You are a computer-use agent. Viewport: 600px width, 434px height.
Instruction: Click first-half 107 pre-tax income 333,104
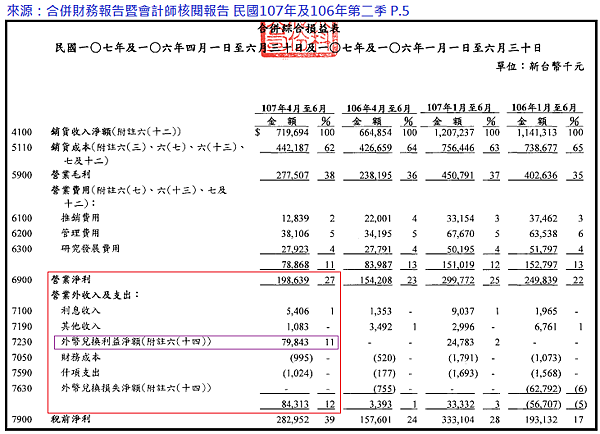click(458, 420)
